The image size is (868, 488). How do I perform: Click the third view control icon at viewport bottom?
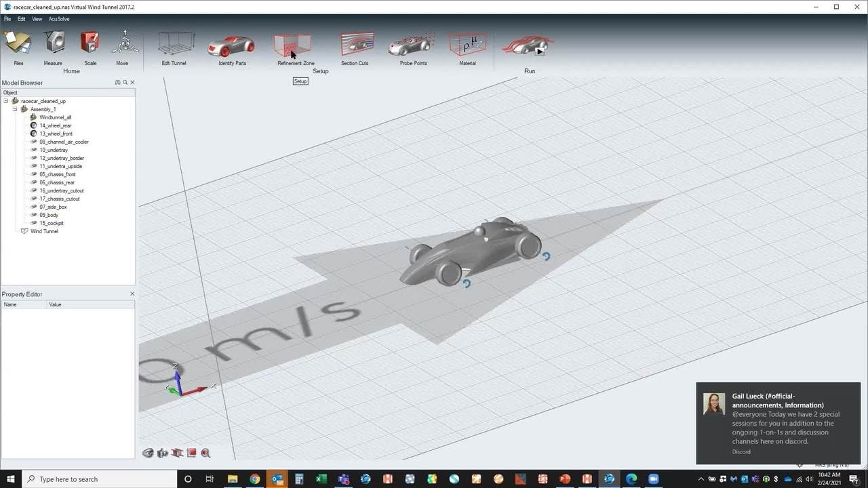coord(178,453)
